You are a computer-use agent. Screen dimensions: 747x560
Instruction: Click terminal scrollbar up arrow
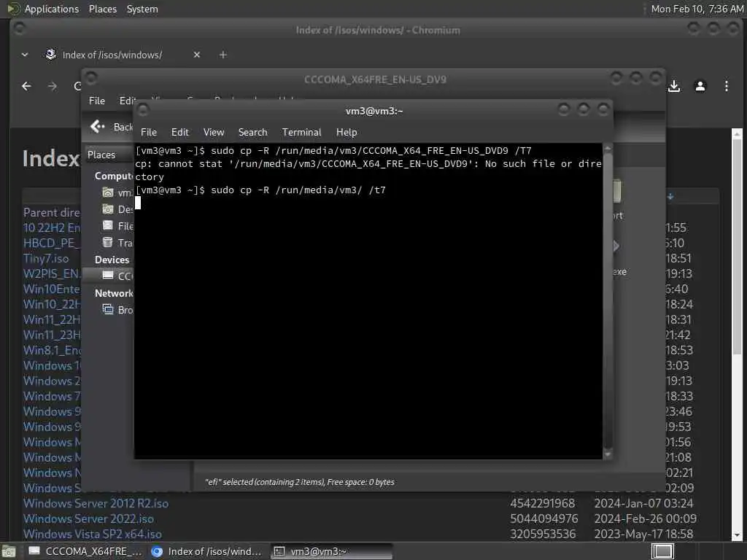(608, 149)
